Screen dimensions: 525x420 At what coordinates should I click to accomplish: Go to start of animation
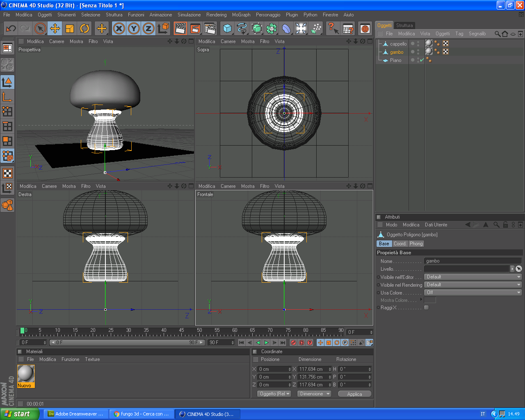242,342
